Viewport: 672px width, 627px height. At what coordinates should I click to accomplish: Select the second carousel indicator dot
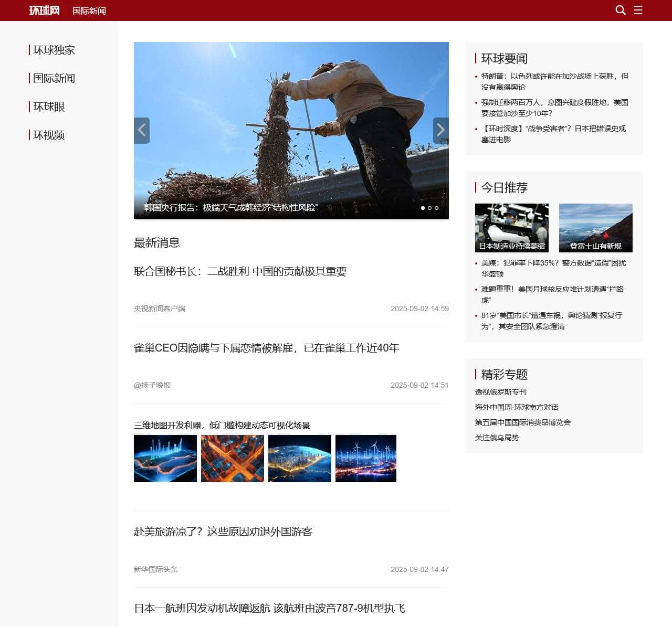429,208
